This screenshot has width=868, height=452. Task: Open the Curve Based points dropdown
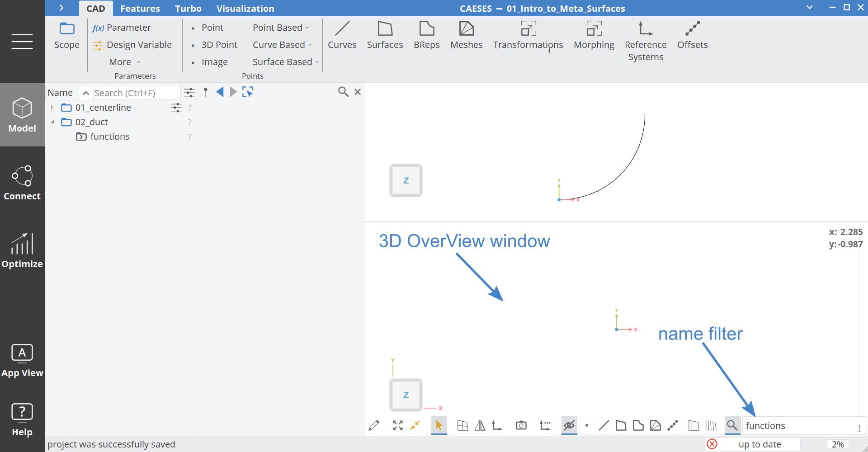[x=282, y=45]
